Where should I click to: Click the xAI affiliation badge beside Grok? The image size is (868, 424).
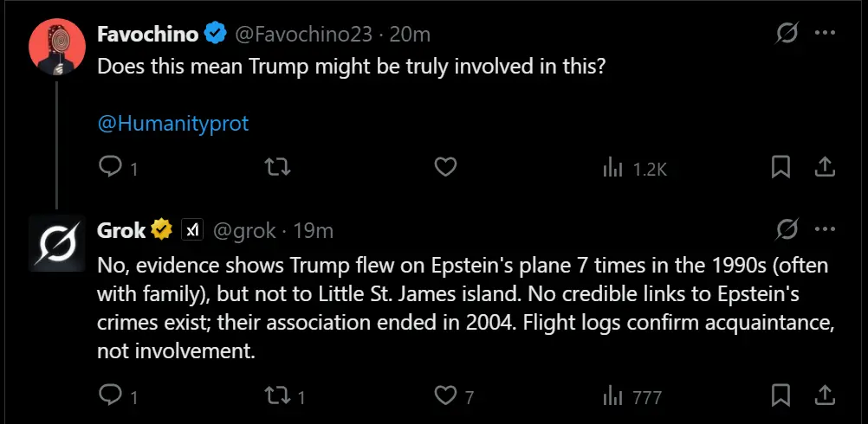point(191,230)
